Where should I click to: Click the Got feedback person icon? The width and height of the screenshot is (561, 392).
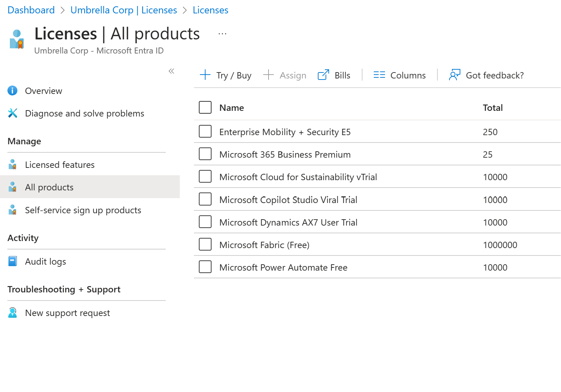tap(454, 75)
